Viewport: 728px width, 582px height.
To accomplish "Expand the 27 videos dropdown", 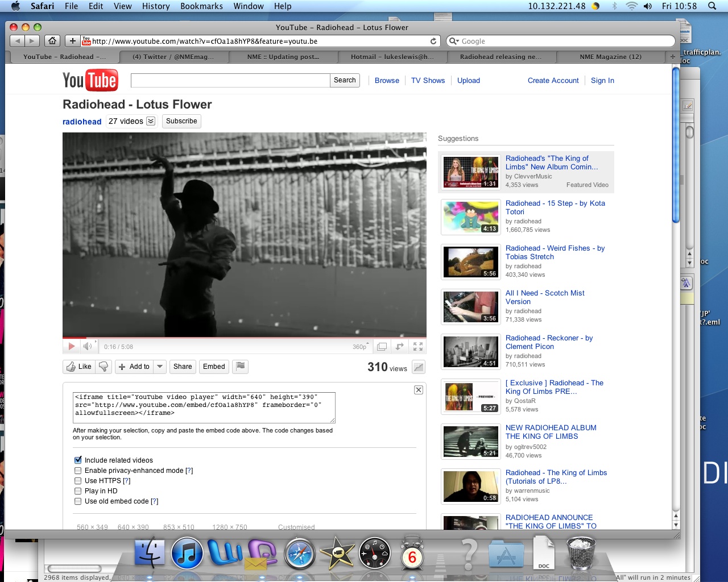I will pyautogui.click(x=151, y=121).
